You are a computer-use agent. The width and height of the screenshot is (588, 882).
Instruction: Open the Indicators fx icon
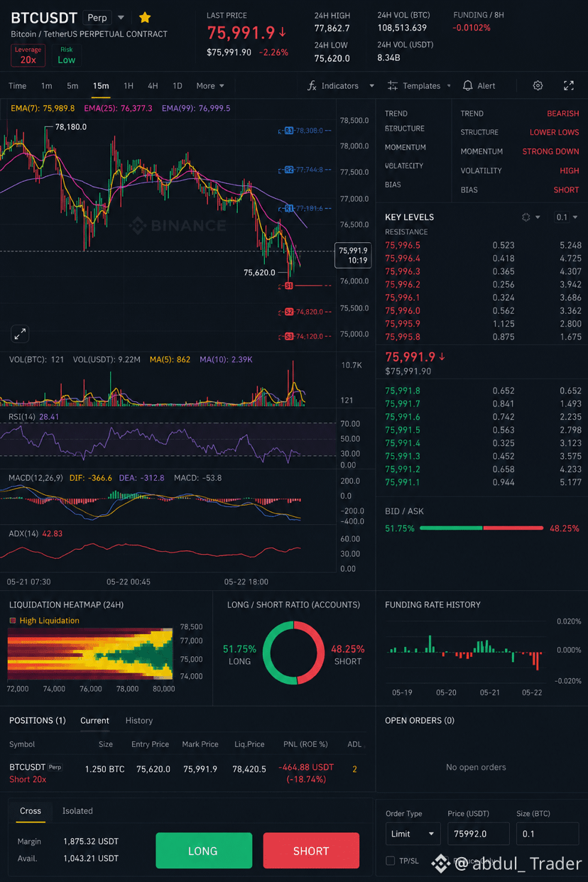[x=312, y=86]
